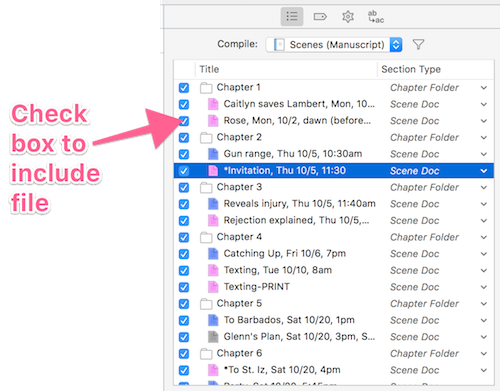This screenshot has width=500, height=391.
Task: Click gray document icon of Glenn's Plan
Action: [213, 337]
